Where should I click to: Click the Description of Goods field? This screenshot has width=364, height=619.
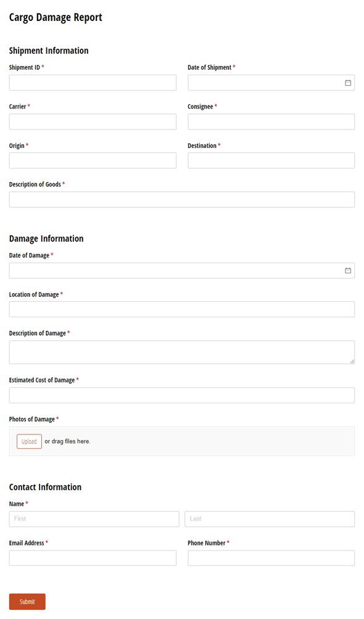point(182,200)
